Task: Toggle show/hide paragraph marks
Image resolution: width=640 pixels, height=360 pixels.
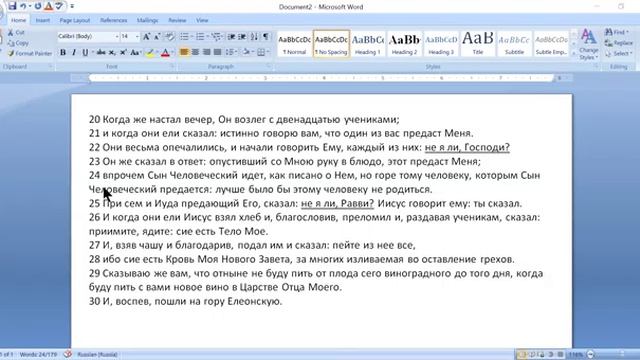Action: point(266,37)
